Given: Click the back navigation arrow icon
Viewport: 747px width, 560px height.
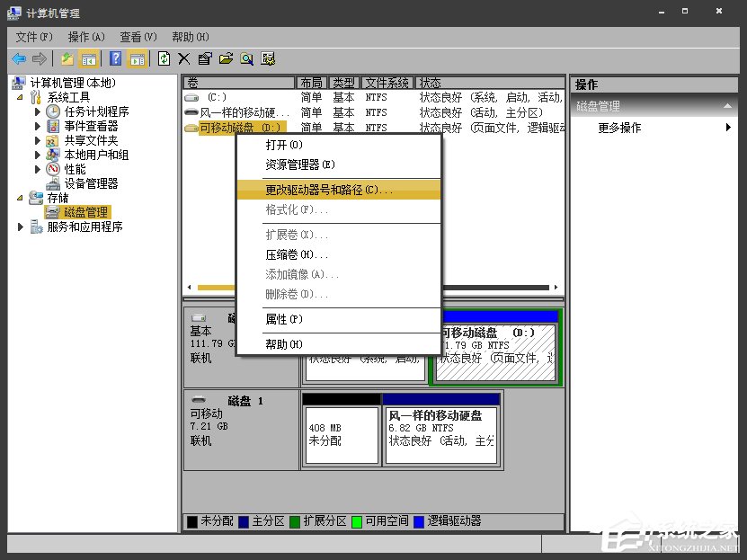Looking at the screenshot, I should 20,58.
